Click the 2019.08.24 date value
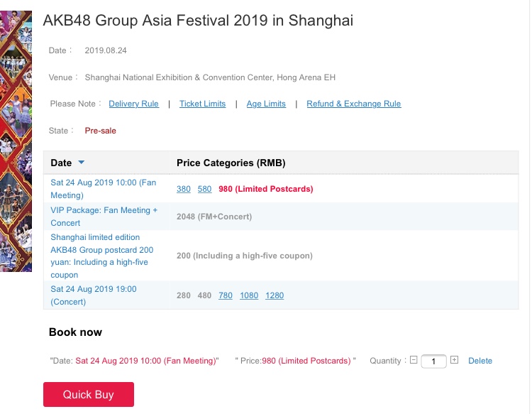This screenshot has width=532, height=414. [x=106, y=50]
